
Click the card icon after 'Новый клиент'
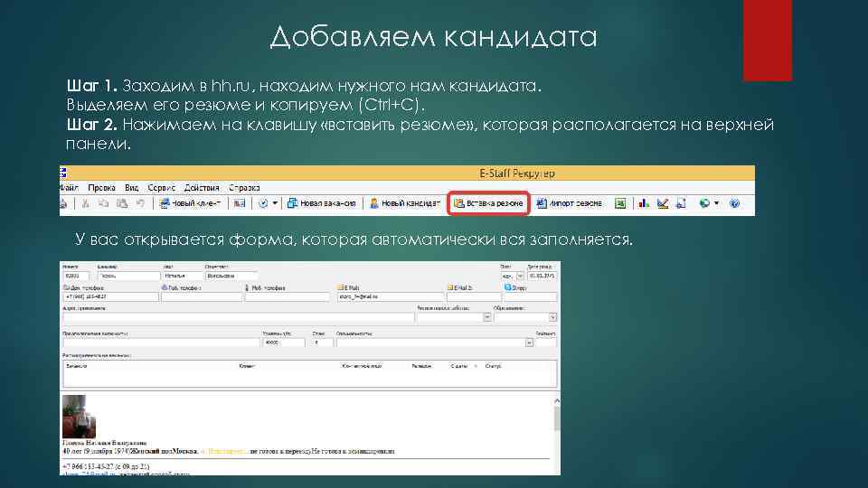(239, 203)
